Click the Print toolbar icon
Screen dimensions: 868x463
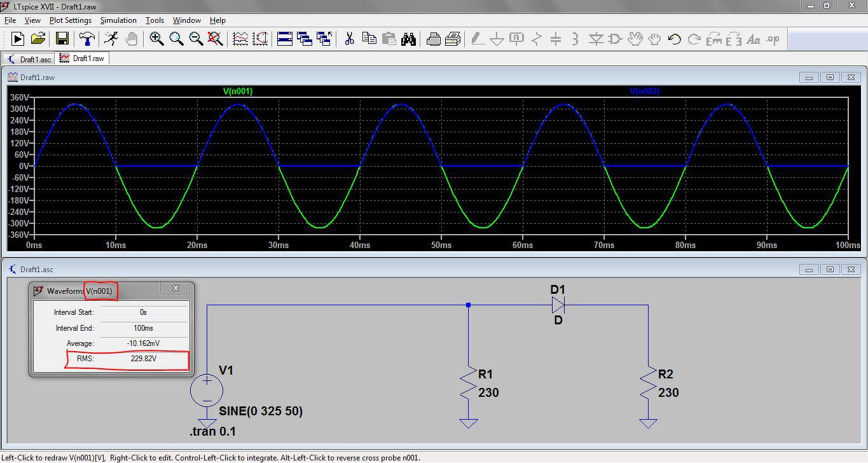point(453,39)
